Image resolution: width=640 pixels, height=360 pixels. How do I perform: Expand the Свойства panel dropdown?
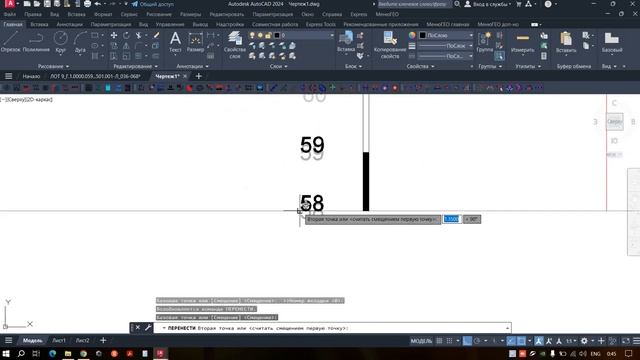pyautogui.click(x=420, y=66)
